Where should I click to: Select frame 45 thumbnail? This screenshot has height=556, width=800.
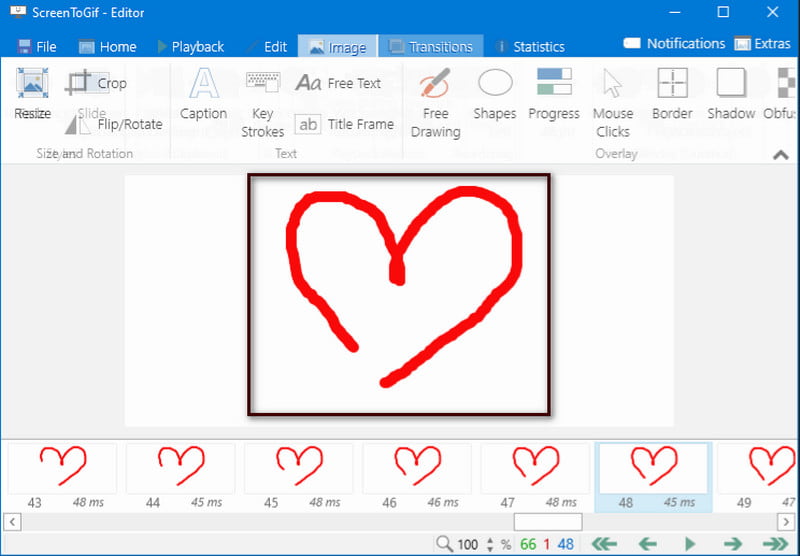[298, 477]
